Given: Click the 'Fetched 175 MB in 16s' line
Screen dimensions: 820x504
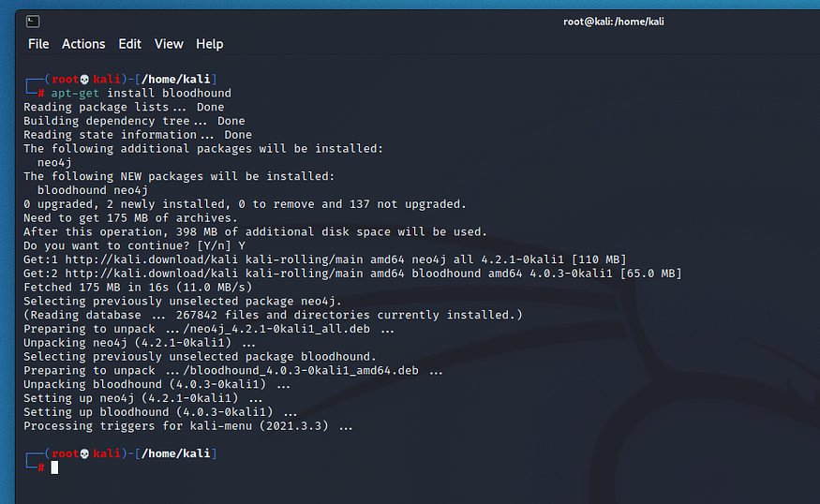Looking at the screenshot, I should [138, 287].
